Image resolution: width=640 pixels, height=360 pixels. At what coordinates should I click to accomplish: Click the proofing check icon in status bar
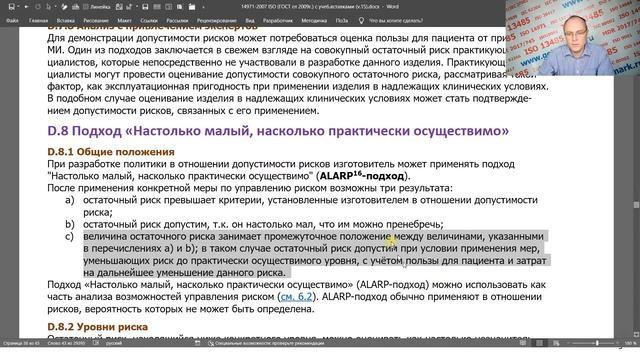click(96, 343)
